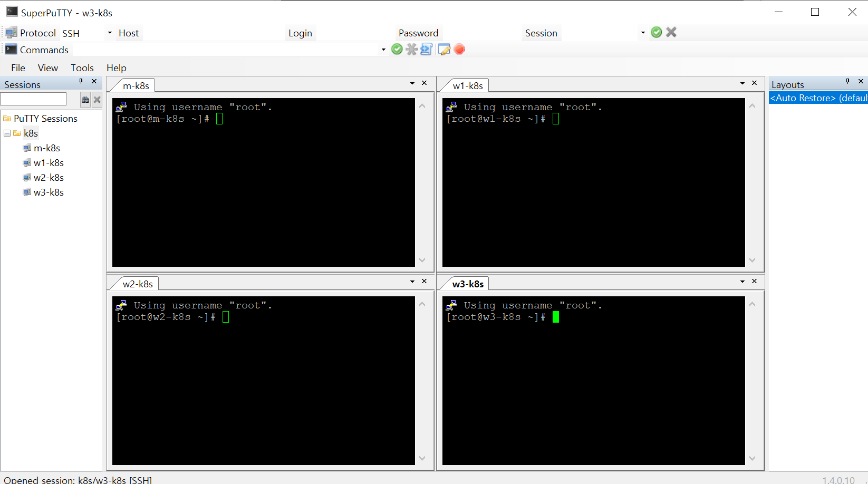Click the status bar opened session message
Image resolution: width=868 pixels, height=484 pixels.
(78, 480)
